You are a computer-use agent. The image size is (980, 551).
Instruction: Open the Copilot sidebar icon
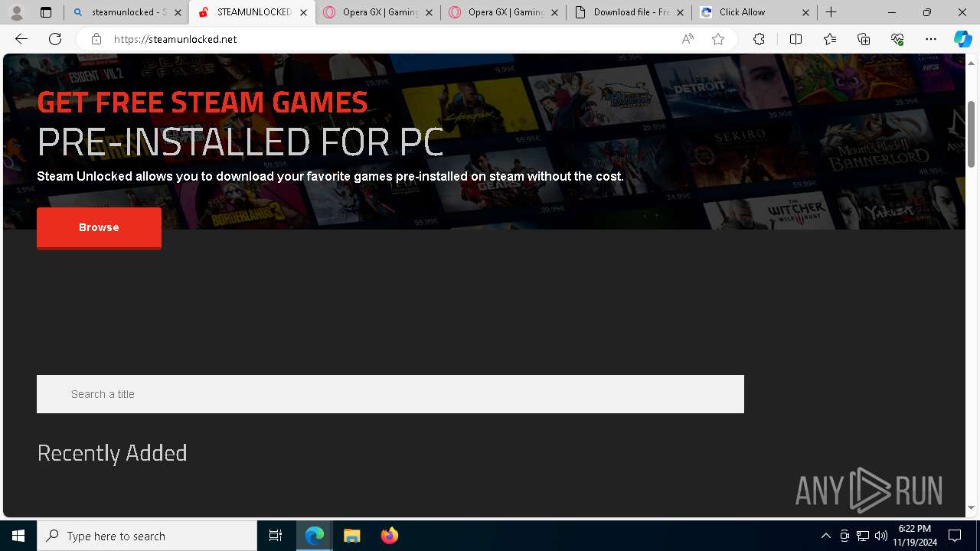pos(962,39)
